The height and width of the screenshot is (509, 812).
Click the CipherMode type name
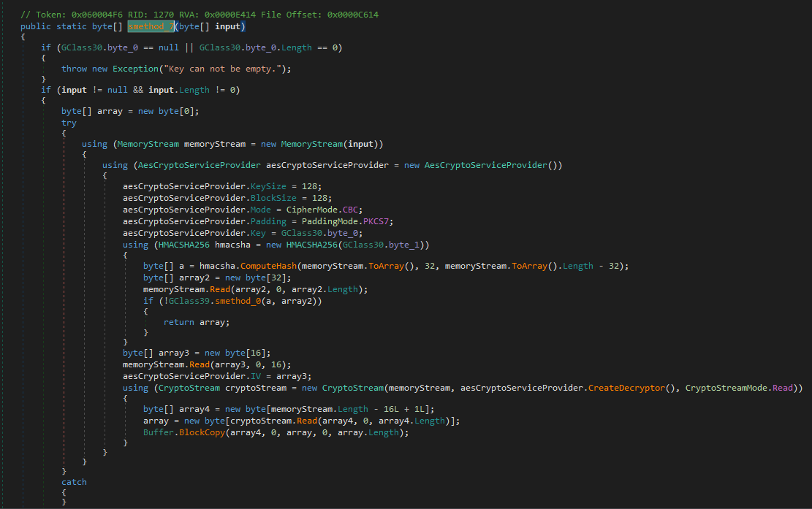(312, 210)
